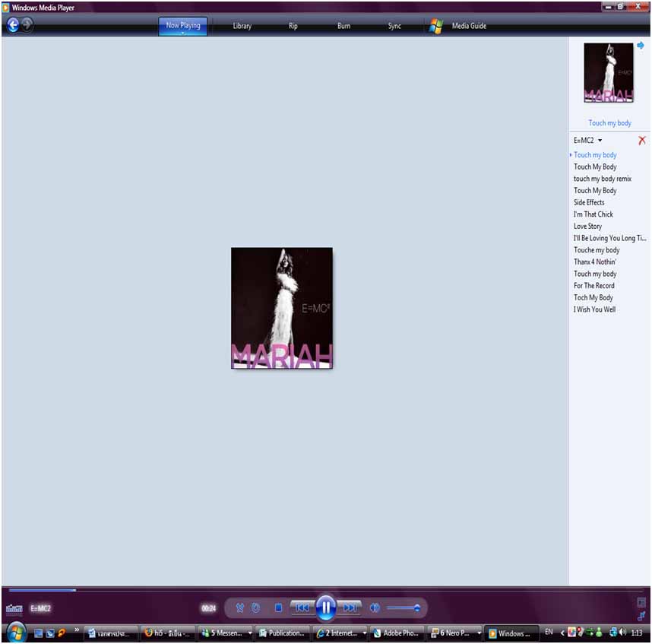Play touch my body remix
Screen dimensions: 652x644
click(603, 179)
